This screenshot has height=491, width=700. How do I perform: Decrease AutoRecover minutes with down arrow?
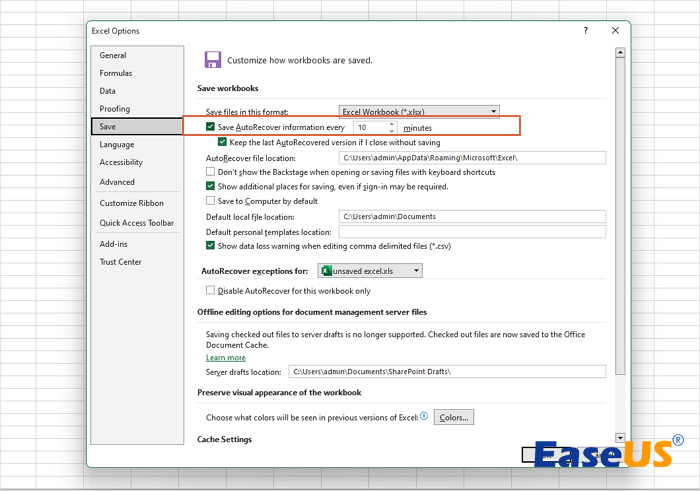pos(392,131)
